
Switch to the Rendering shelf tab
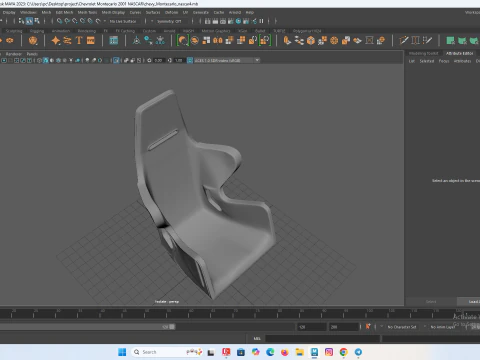click(x=87, y=31)
